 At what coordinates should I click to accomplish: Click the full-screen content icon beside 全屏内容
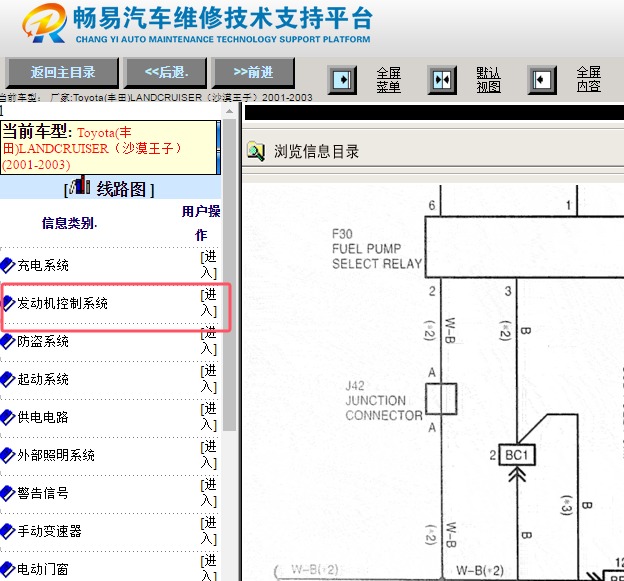pos(542,80)
